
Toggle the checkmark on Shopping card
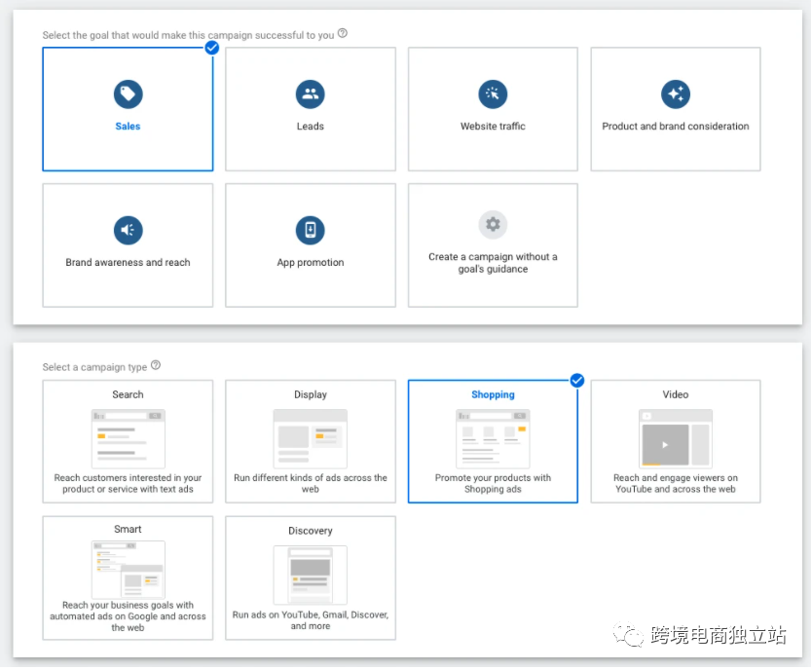577,381
